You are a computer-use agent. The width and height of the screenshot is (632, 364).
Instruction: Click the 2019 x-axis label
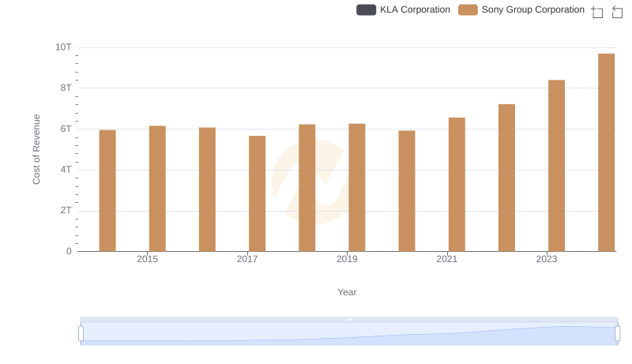coord(347,259)
